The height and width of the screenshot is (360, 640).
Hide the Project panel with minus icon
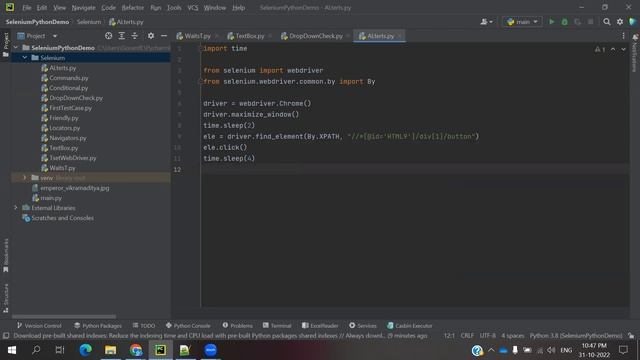pyautogui.click(x=164, y=36)
